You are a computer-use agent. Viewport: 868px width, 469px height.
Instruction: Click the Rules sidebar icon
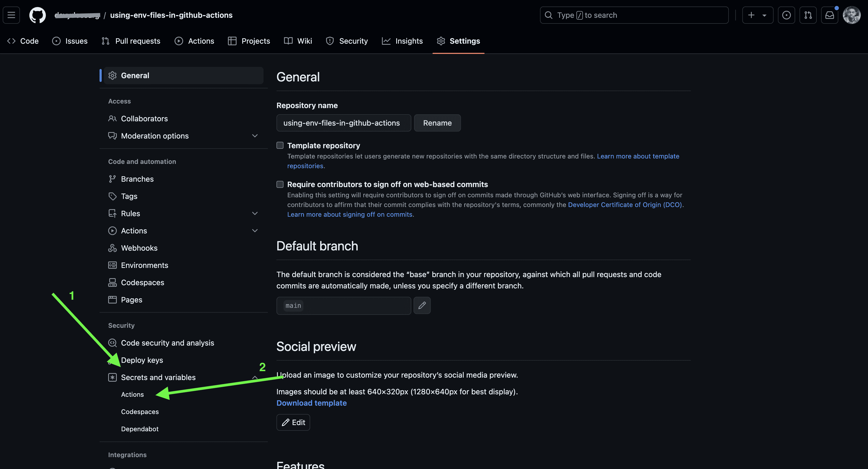(112, 213)
